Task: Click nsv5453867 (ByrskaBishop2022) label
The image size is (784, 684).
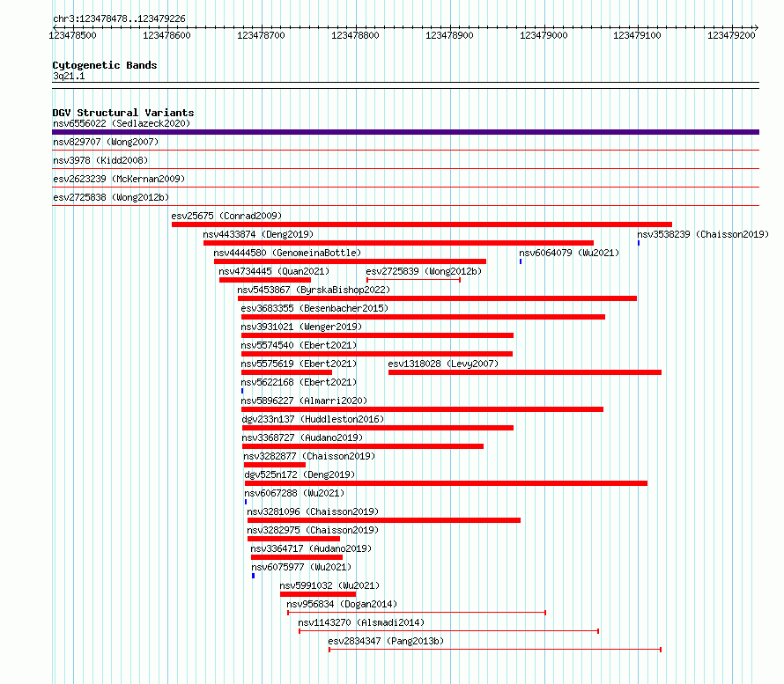Action: (x=314, y=290)
